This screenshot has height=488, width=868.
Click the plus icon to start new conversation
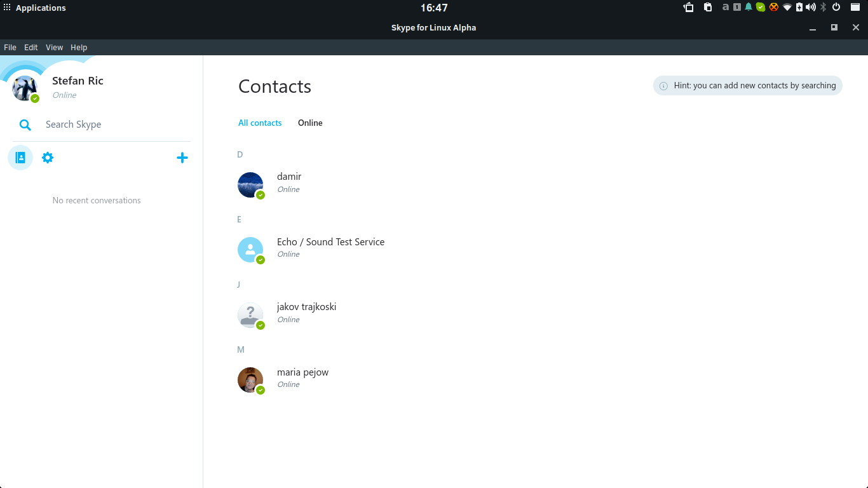coord(182,158)
